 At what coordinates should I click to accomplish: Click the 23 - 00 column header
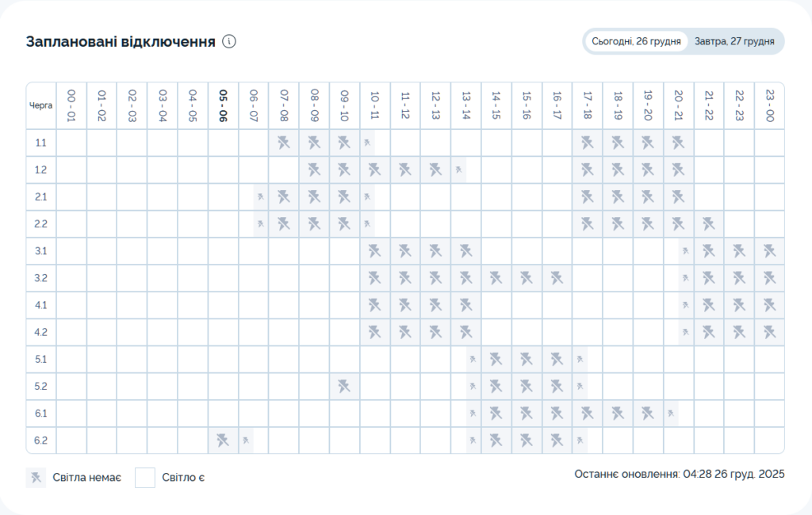pyautogui.click(x=769, y=105)
